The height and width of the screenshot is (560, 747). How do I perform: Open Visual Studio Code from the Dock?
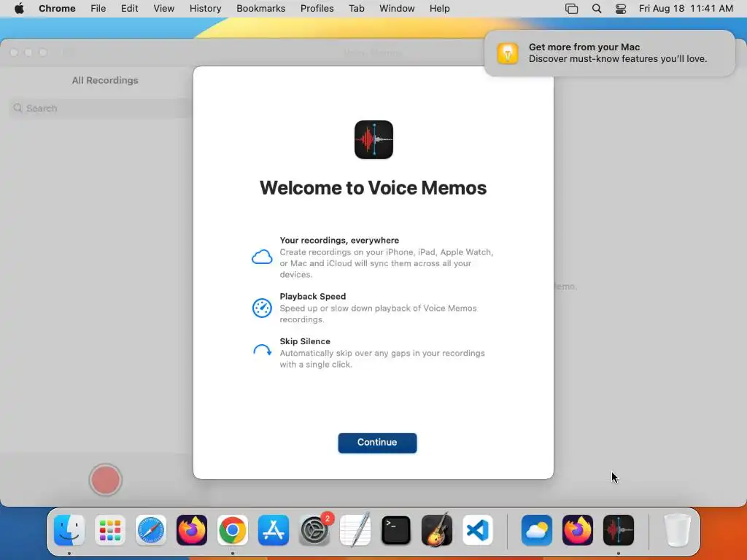(x=478, y=530)
